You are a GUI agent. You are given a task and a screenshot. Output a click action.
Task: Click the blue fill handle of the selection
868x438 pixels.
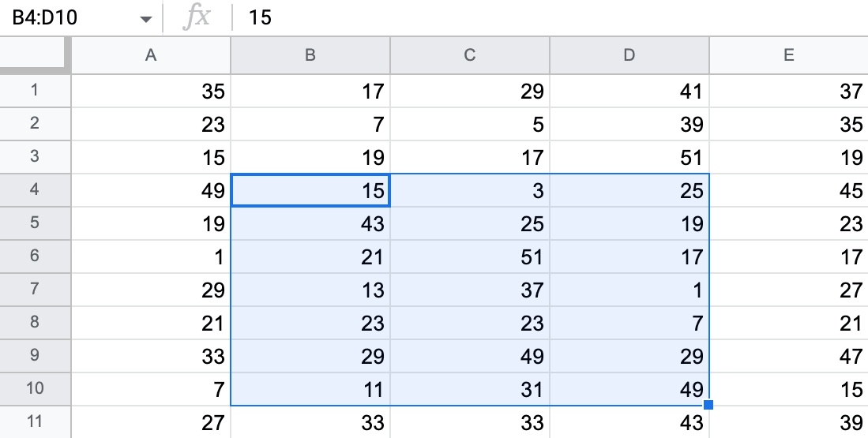tap(708, 406)
